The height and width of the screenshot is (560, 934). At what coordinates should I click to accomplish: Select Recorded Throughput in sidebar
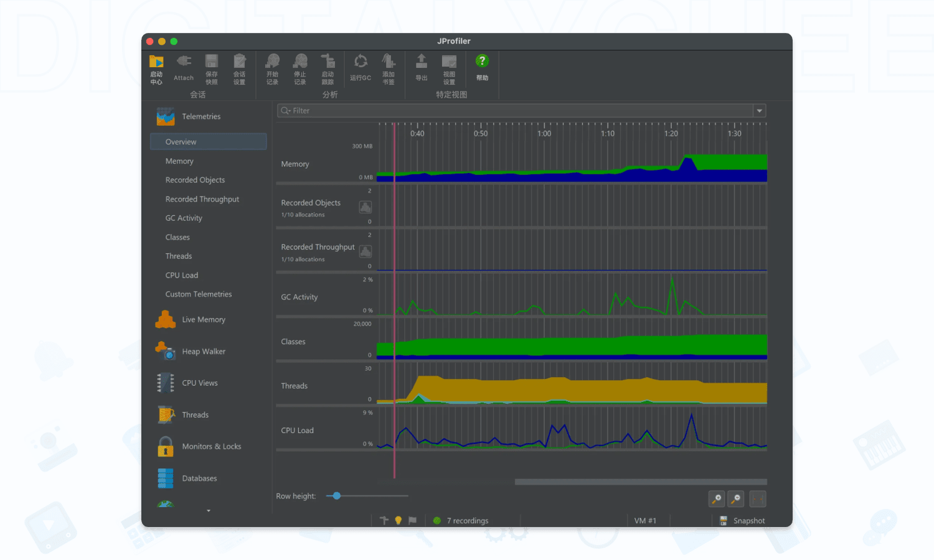[x=202, y=199]
